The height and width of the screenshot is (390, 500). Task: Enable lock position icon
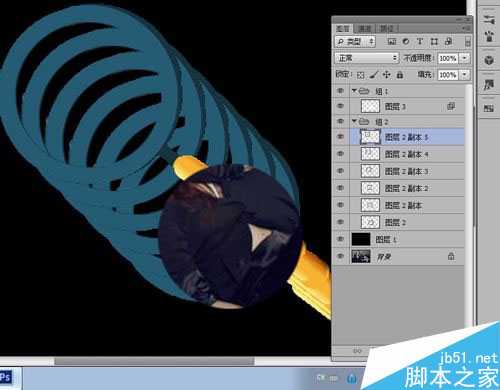[387, 74]
